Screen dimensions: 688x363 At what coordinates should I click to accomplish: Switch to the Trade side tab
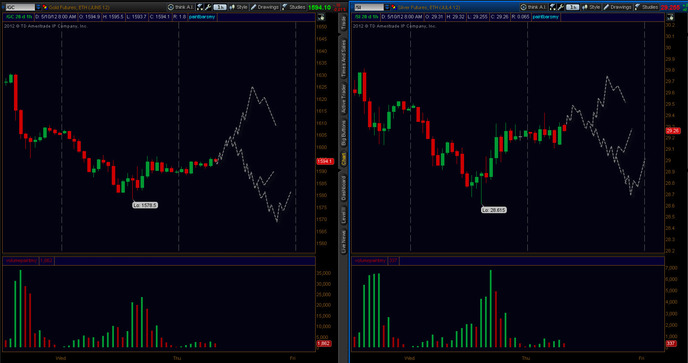(344, 24)
